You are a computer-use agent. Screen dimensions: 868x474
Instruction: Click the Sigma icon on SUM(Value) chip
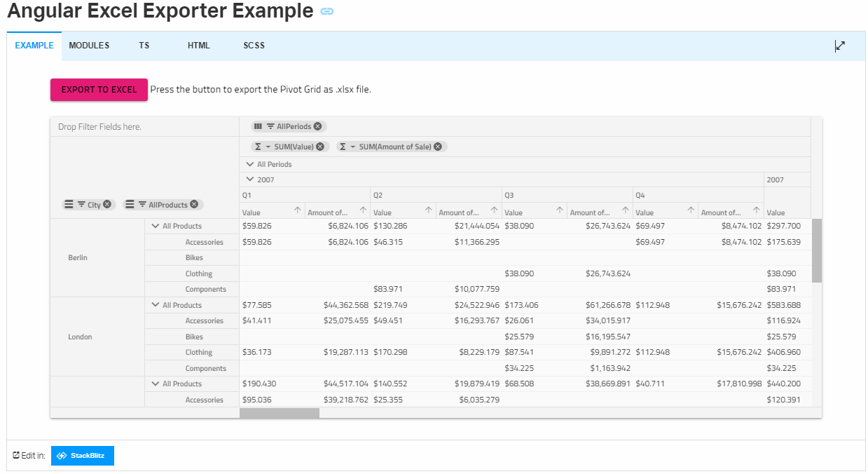(258, 146)
